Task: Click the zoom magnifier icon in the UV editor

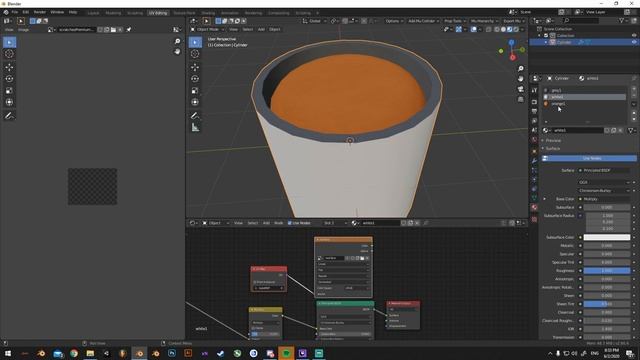Action: [177, 42]
